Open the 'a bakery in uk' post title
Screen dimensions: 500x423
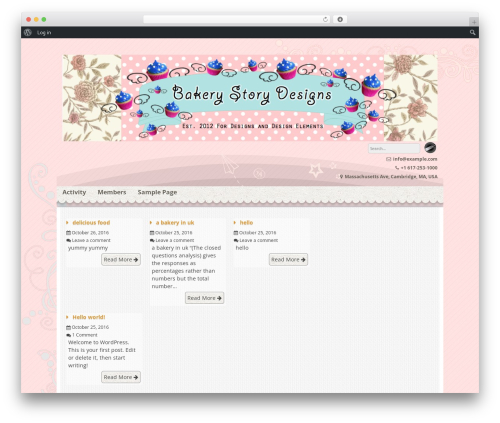pyautogui.click(x=175, y=223)
